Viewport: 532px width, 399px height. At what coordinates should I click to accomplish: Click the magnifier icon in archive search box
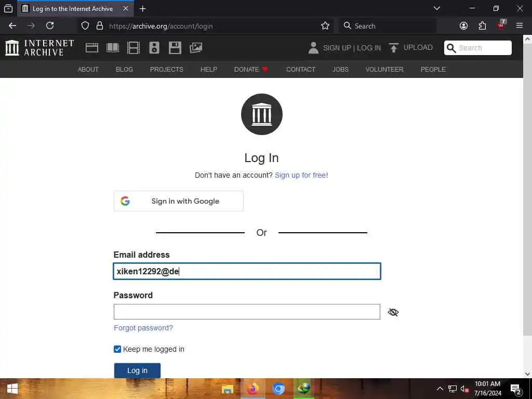pos(451,48)
